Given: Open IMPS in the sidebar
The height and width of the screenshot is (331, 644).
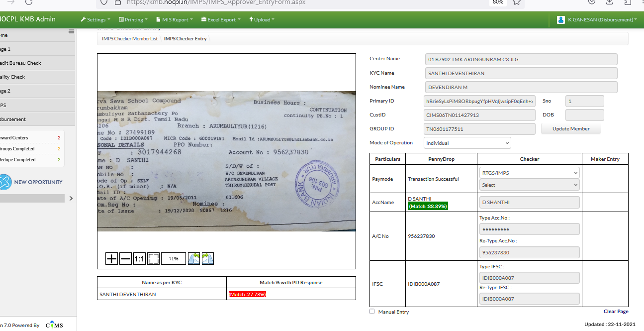Looking at the screenshot, I should 38,105.
